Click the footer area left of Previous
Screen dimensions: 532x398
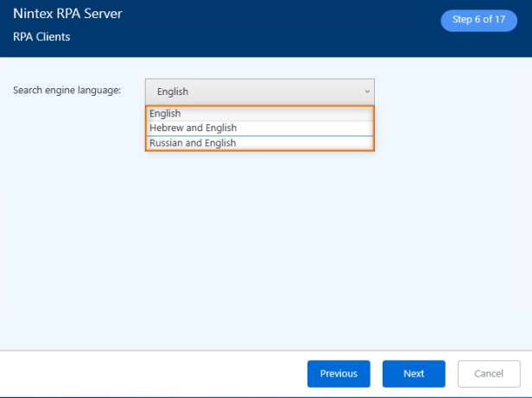coord(147,374)
